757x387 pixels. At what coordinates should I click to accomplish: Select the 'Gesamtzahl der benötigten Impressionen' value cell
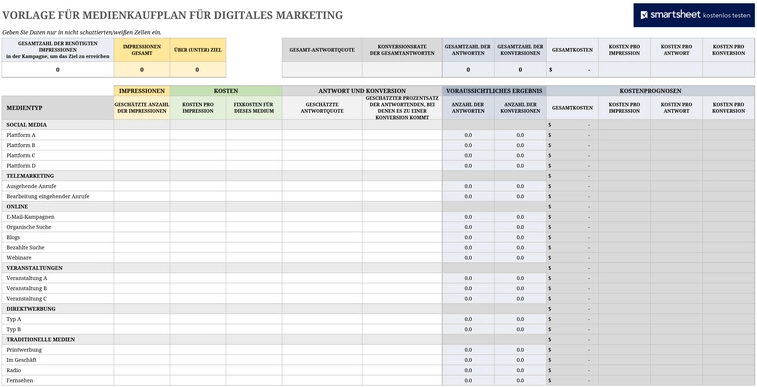click(x=57, y=69)
